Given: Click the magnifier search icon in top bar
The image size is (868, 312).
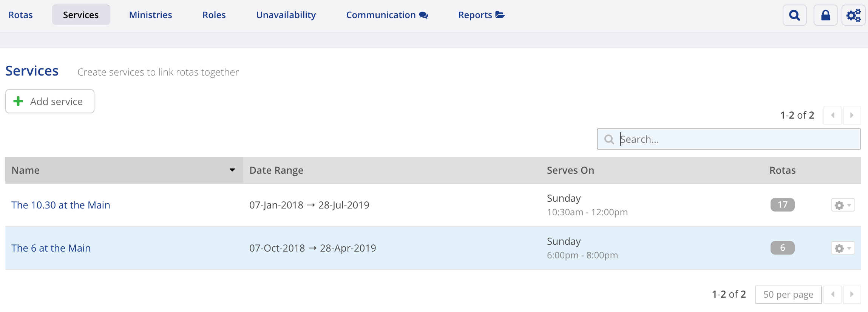Looking at the screenshot, I should [x=794, y=15].
